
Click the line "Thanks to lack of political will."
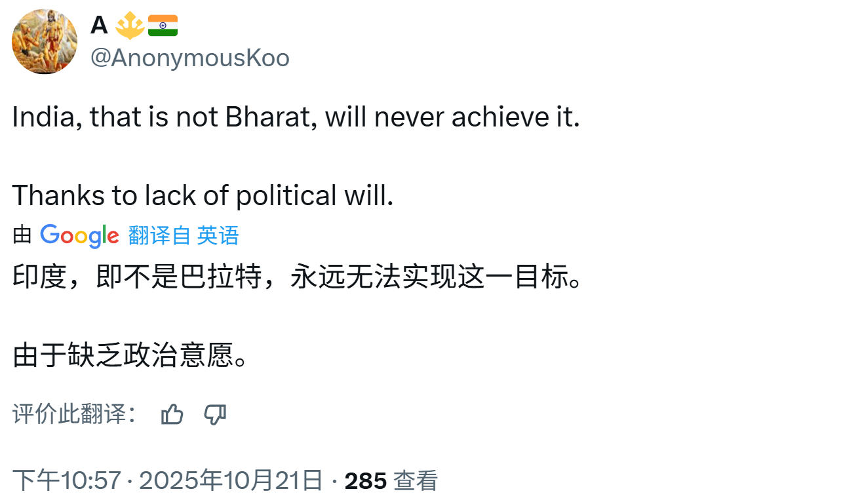pyautogui.click(x=203, y=195)
